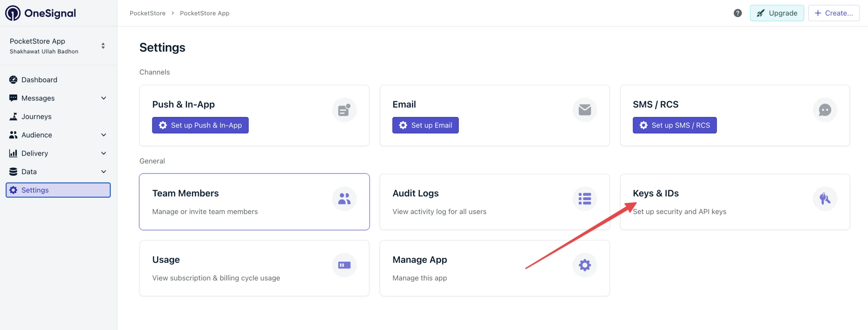Expand the Audience submenu chevron

click(x=104, y=135)
